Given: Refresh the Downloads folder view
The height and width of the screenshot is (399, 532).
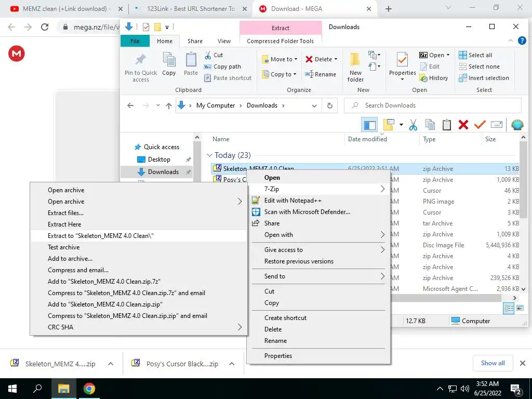Looking at the screenshot, I should 329,105.
